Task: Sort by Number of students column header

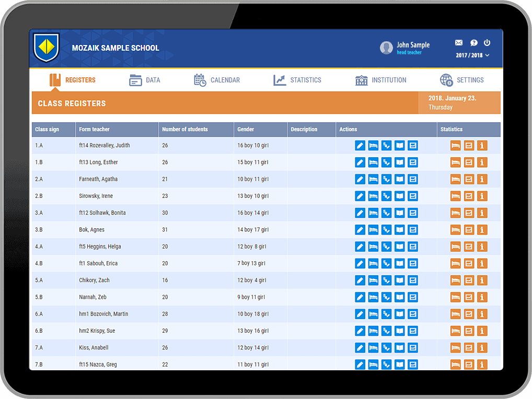Action: pos(185,130)
